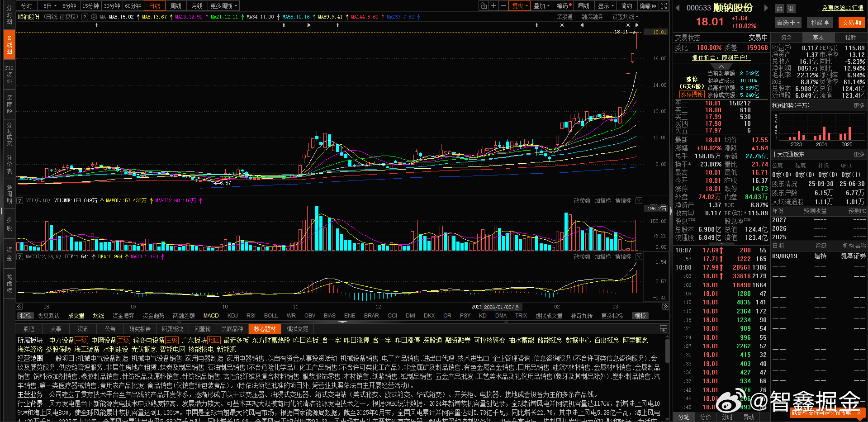Expand chart with the fullscreen icon
Screen dimensions: 868x422
(x=663, y=5)
